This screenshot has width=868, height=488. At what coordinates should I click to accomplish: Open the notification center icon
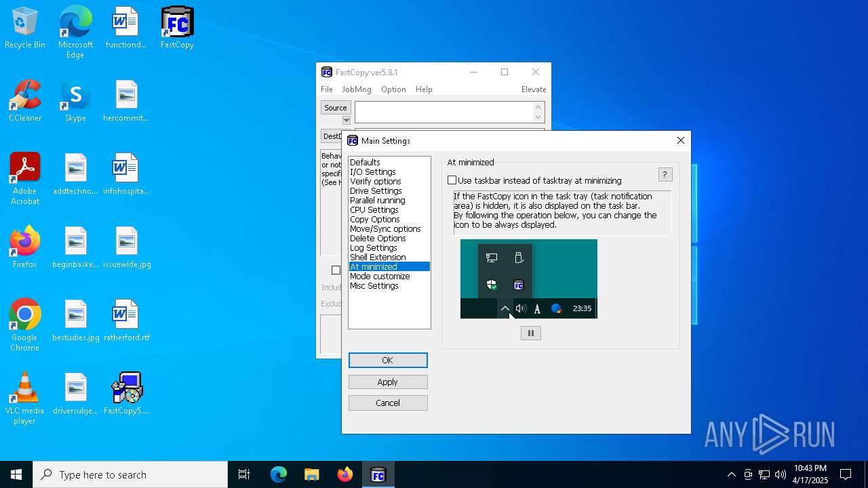click(x=846, y=474)
